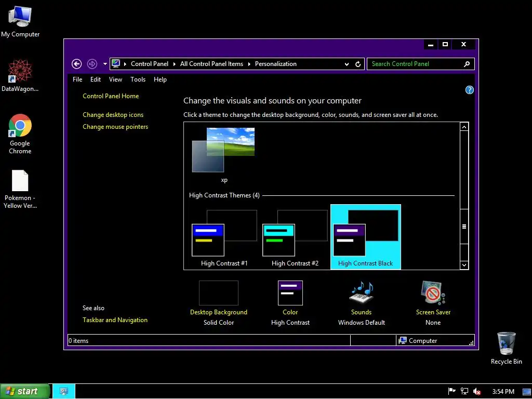This screenshot has width=532, height=399.
Task: Select the Pokemon Yellow Version file icon
Action: coord(20,189)
